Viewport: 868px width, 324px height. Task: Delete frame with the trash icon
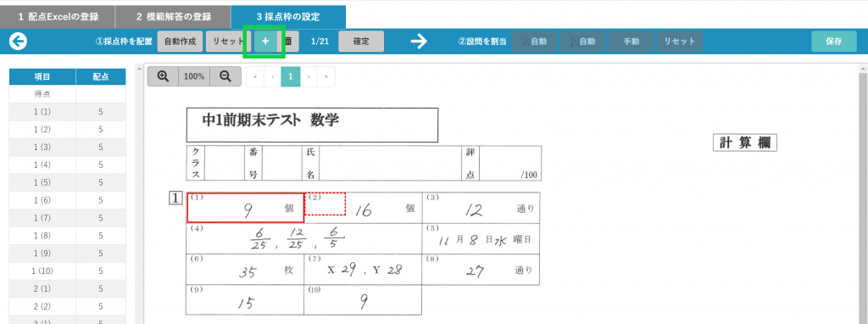pos(288,42)
